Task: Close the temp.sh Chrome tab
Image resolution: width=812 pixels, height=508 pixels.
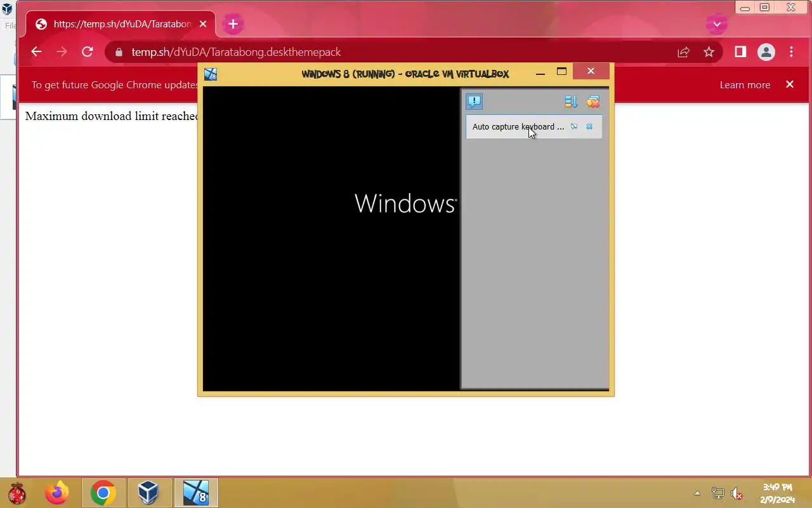Action: point(203,24)
